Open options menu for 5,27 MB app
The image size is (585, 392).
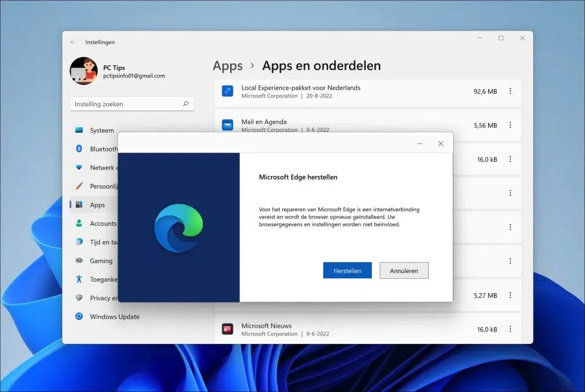point(510,295)
